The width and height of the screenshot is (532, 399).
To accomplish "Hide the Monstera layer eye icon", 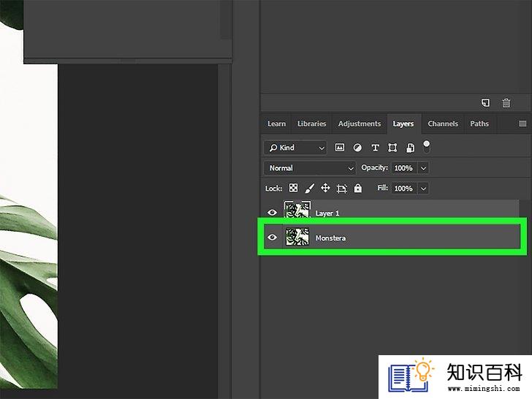I will pos(272,237).
